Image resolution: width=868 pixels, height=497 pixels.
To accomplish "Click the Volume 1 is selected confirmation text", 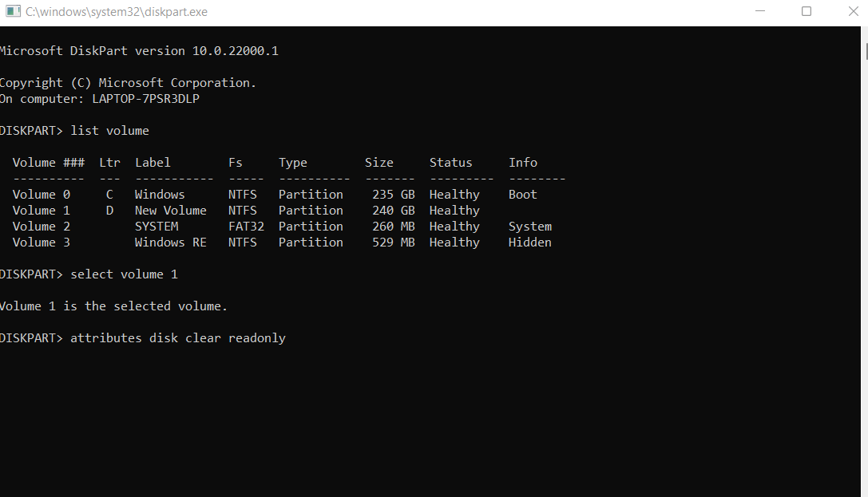I will (x=113, y=306).
